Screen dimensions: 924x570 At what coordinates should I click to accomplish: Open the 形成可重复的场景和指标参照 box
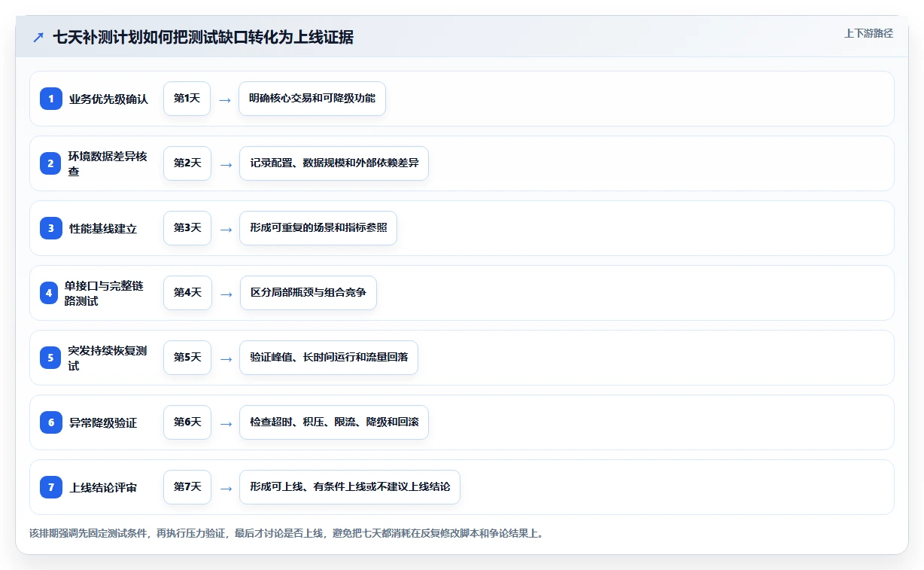point(318,228)
